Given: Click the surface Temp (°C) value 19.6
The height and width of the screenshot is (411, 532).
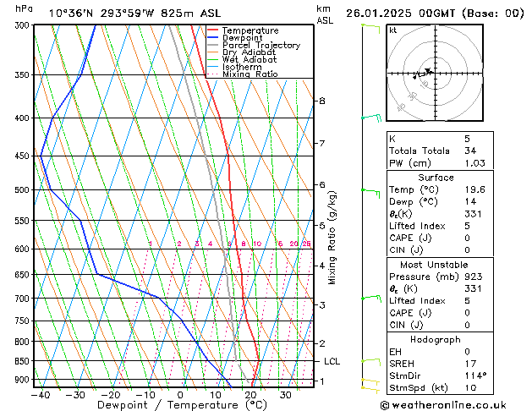Looking at the screenshot, I should [x=475, y=189].
